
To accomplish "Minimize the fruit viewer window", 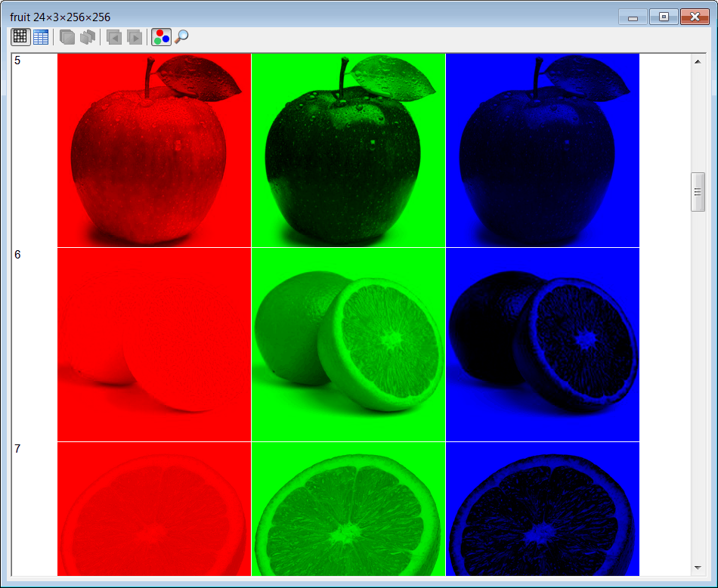I will [x=633, y=17].
